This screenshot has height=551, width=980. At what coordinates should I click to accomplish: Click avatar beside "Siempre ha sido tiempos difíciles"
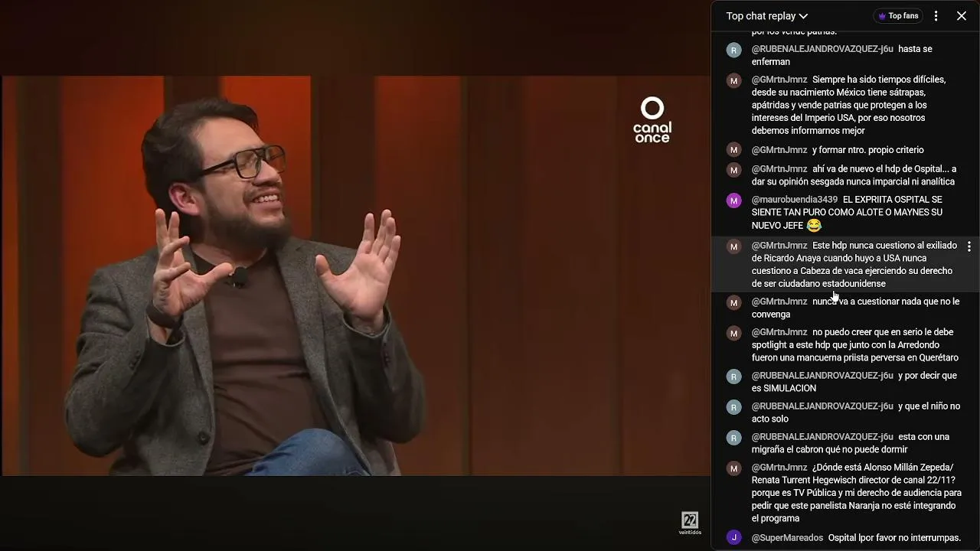click(x=734, y=81)
